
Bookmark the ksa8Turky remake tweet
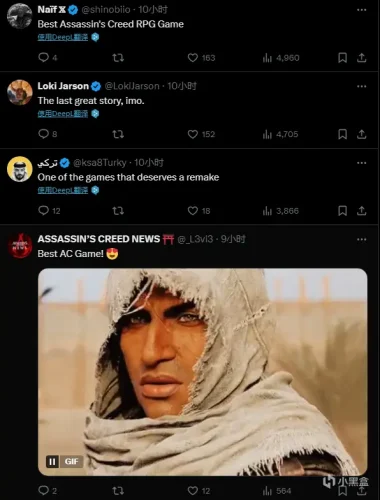pyautogui.click(x=342, y=211)
